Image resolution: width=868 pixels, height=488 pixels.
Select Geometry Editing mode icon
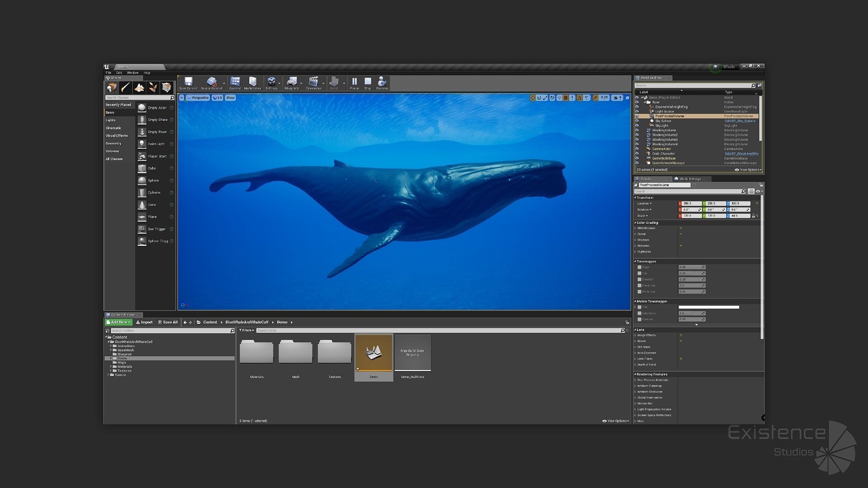tap(166, 87)
